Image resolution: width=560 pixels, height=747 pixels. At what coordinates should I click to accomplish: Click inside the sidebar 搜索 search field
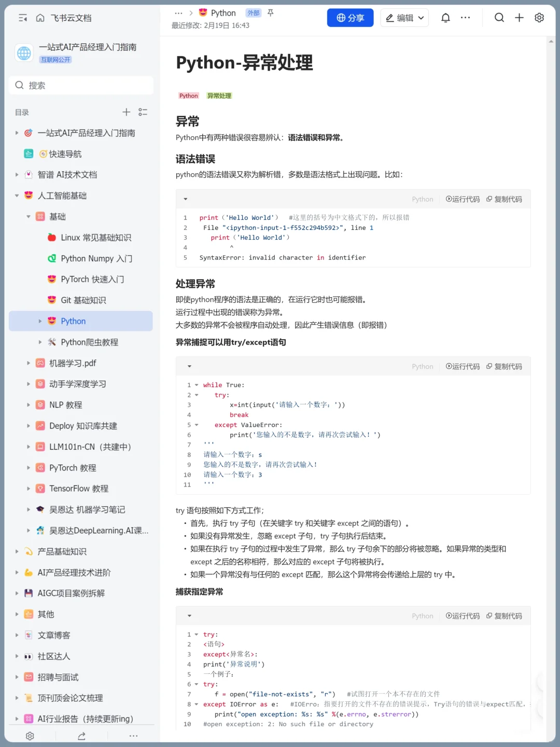coord(80,85)
